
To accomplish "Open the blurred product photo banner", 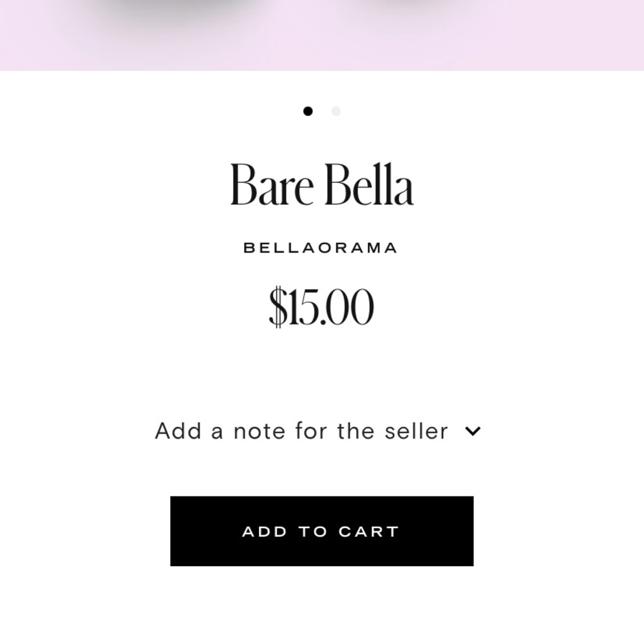I will coord(322,35).
